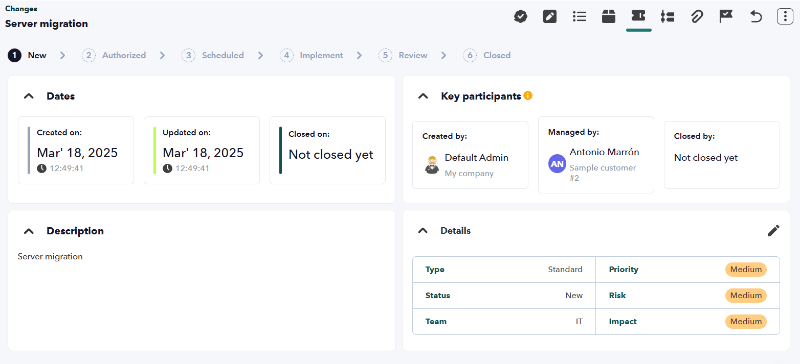Collapse the Details panel

(x=423, y=231)
